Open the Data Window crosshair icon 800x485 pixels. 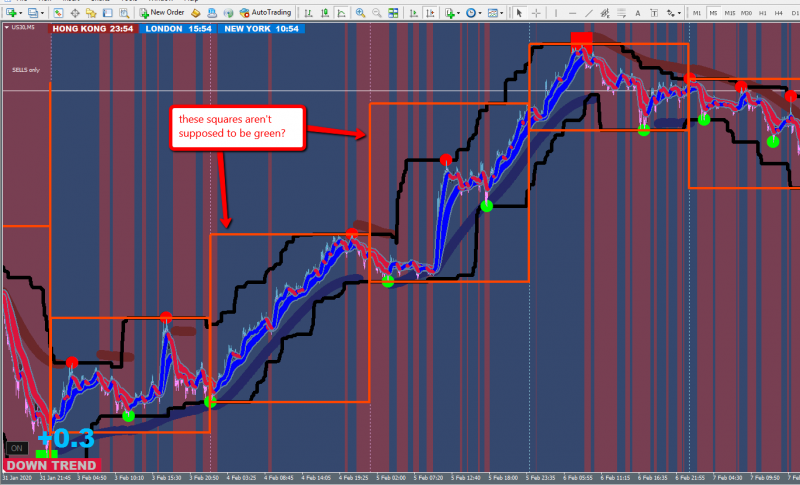coord(75,13)
